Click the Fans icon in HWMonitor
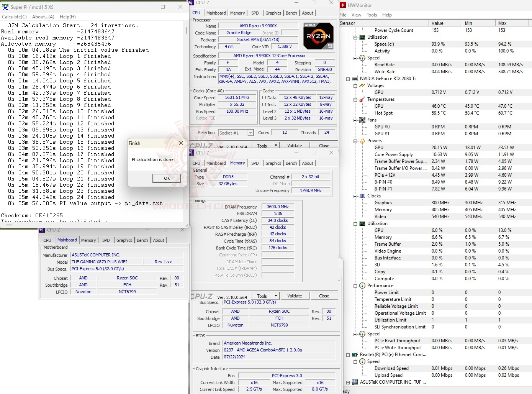532x394 pixels. 362,120
